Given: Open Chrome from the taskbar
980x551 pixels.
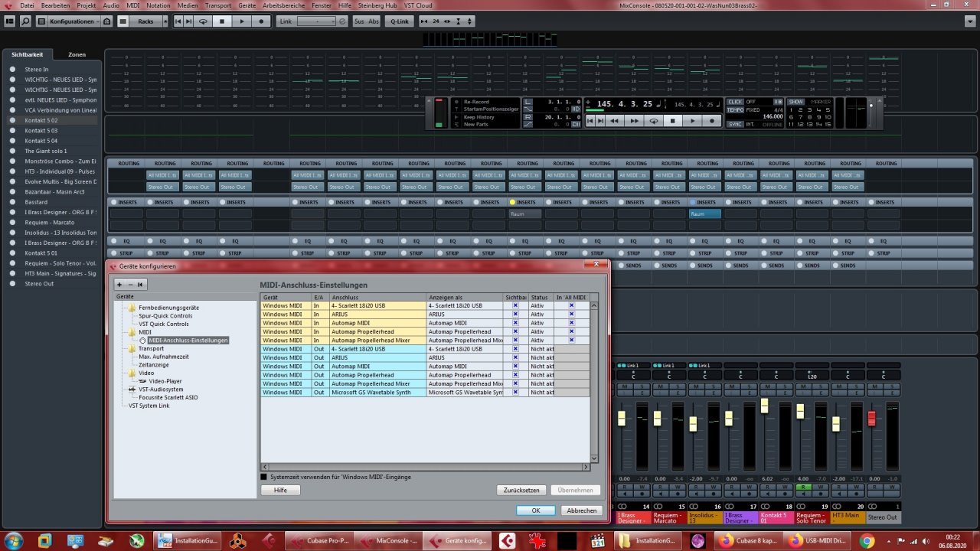Looking at the screenshot, I should click(x=867, y=541).
